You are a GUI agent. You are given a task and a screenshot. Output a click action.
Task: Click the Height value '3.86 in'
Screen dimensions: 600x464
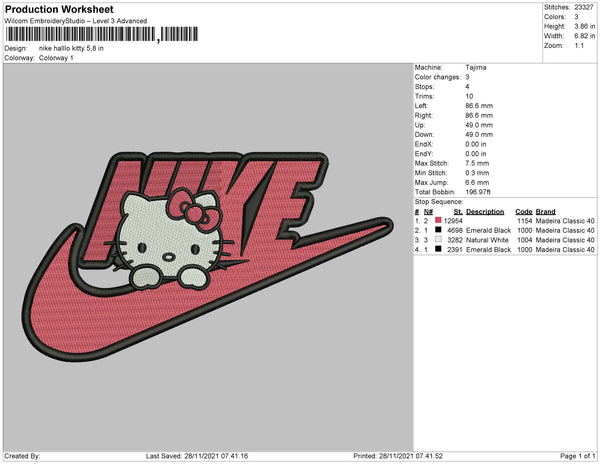point(584,26)
